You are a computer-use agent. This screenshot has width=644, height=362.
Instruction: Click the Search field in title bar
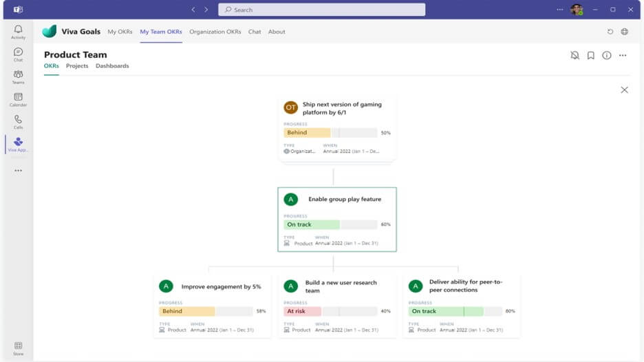point(321,10)
